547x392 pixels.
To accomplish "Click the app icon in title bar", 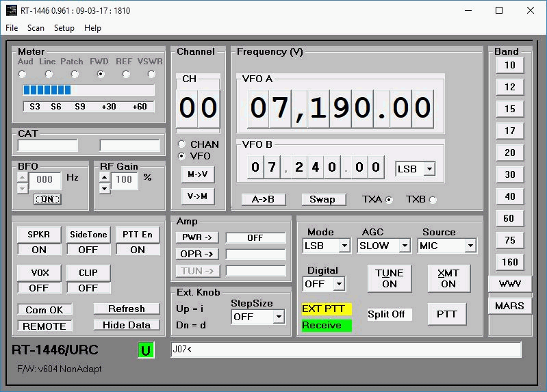I will (x=10, y=10).
